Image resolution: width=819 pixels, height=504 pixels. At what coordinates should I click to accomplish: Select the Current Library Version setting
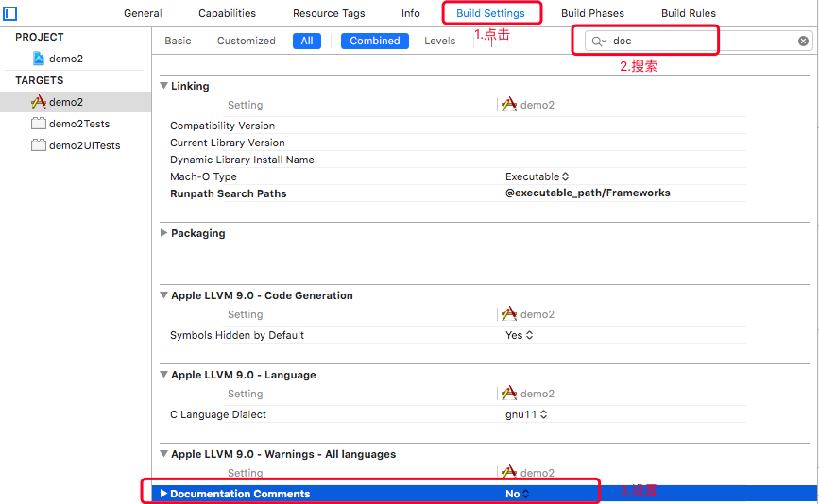(x=228, y=143)
